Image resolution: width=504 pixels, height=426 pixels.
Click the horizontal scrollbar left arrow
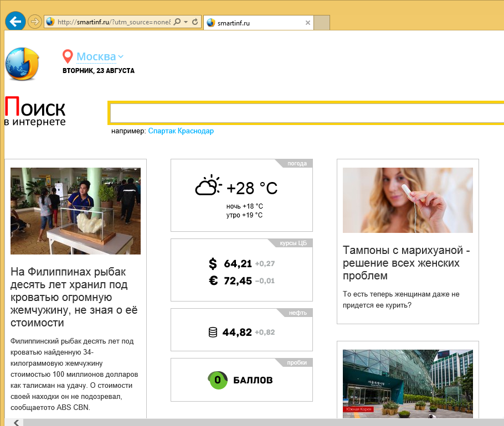[x=16, y=422]
